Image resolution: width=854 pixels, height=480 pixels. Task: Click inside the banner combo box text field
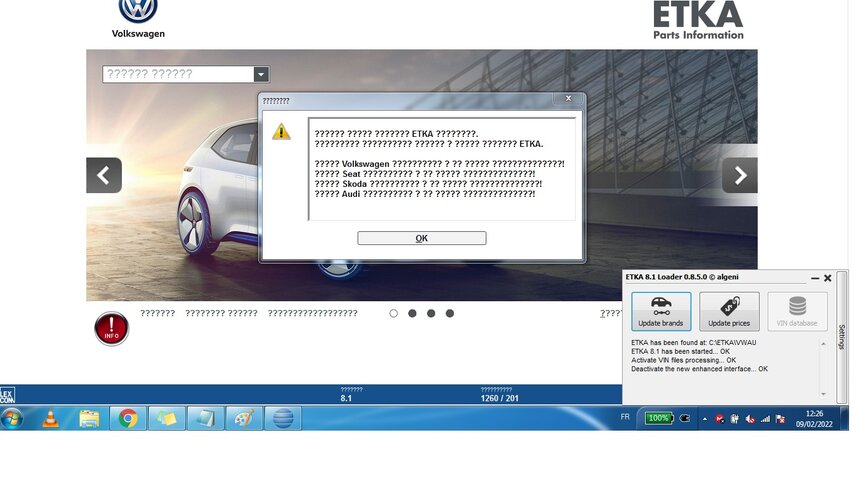178,74
